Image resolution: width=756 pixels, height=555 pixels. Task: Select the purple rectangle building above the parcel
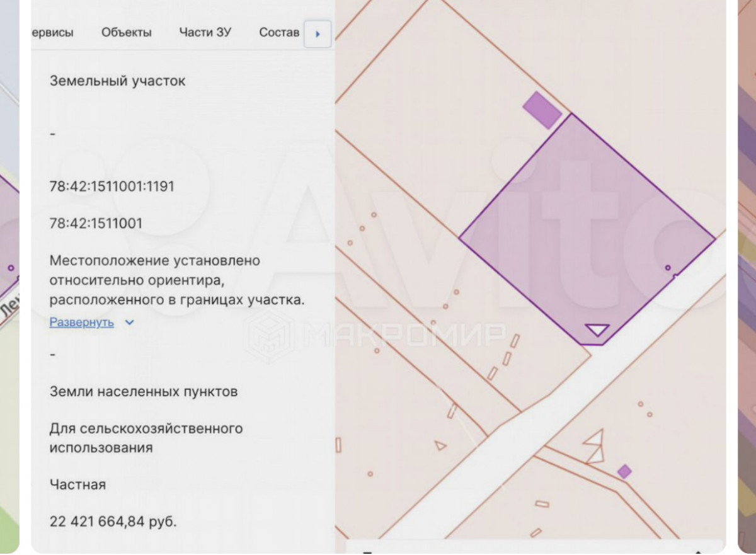(x=542, y=110)
